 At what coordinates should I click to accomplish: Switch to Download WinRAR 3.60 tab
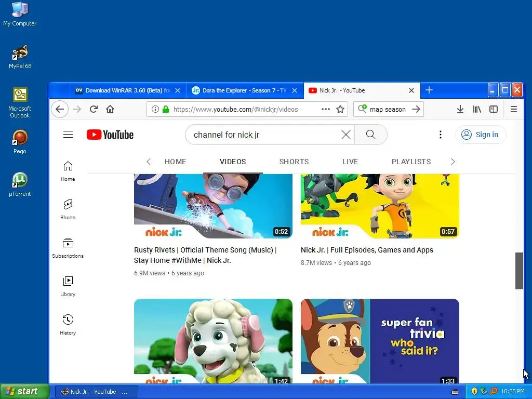point(128,90)
